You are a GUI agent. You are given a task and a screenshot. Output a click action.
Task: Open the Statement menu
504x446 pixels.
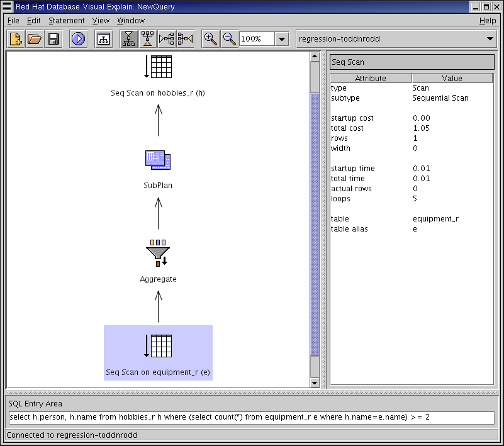pyautogui.click(x=67, y=21)
